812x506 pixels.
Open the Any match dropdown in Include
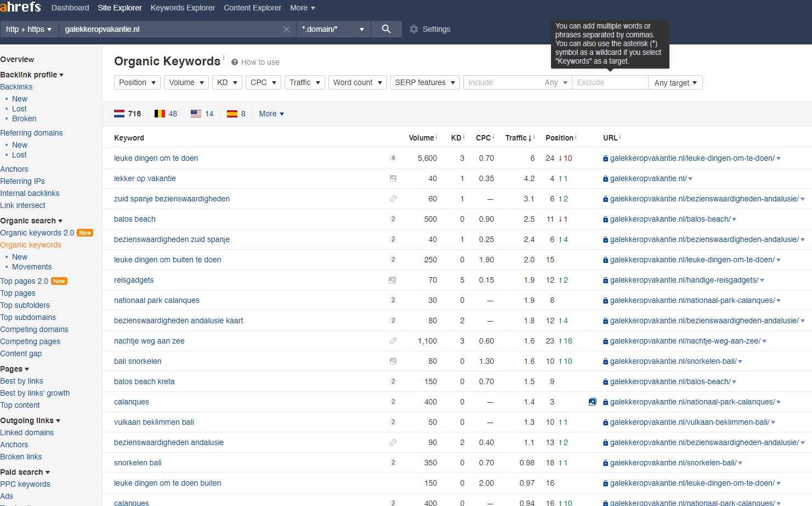coord(556,82)
